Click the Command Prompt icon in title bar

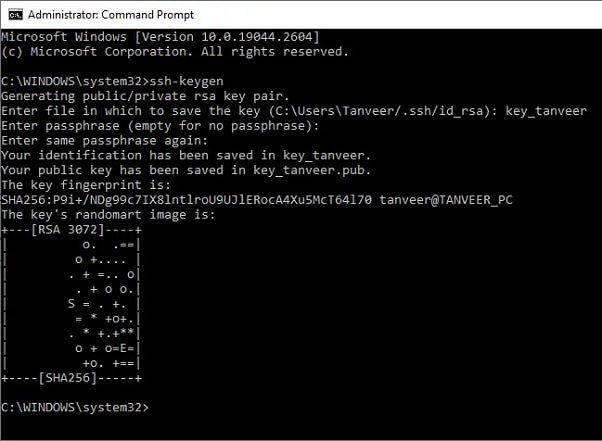click(15, 15)
